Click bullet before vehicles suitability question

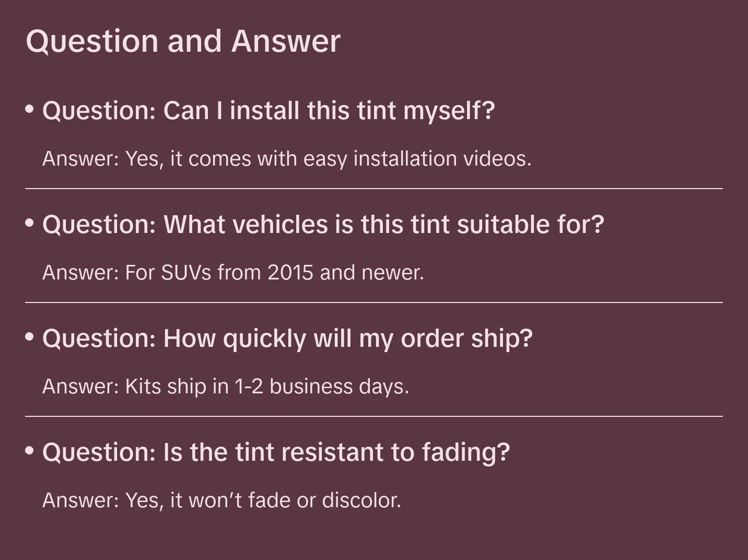[x=30, y=224]
